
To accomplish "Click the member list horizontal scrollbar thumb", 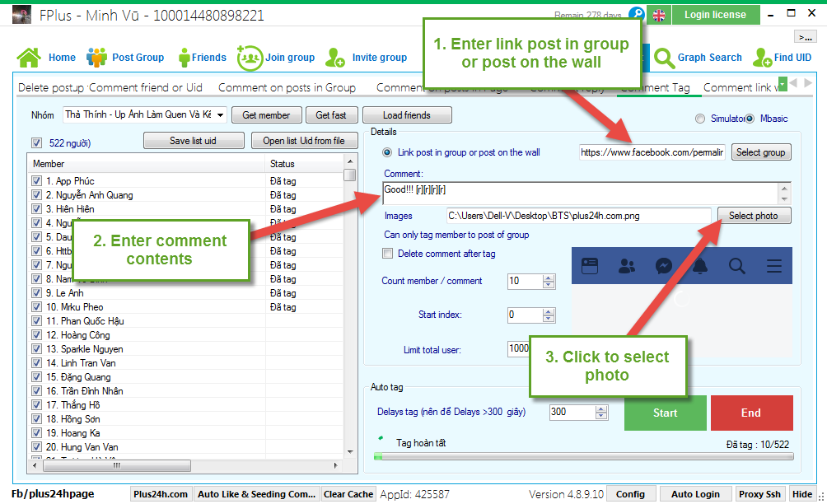I will click(117, 465).
